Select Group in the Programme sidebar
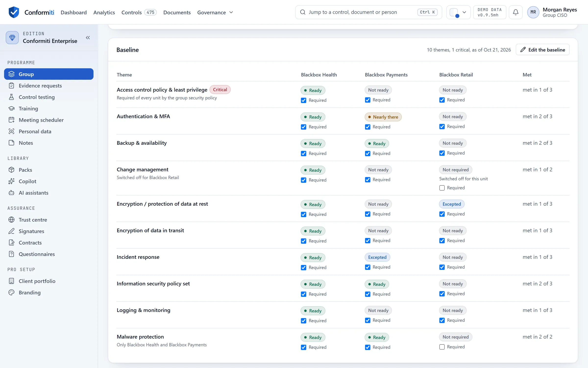The height and width of the screenshot is (368, 588). tap(49, 74)
